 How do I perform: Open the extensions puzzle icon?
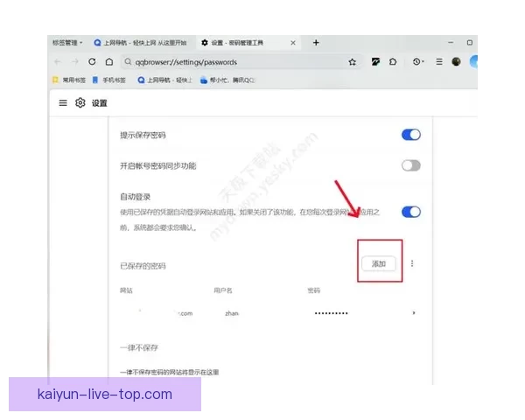(393, 61)
